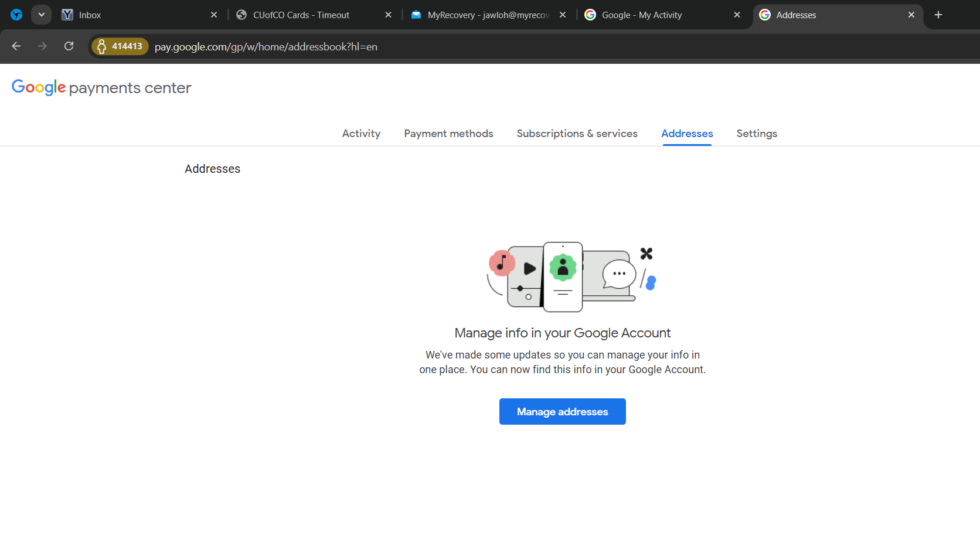Click the 414413 site info badge
The height and width of the screenshot is (560, 980).
120,46
